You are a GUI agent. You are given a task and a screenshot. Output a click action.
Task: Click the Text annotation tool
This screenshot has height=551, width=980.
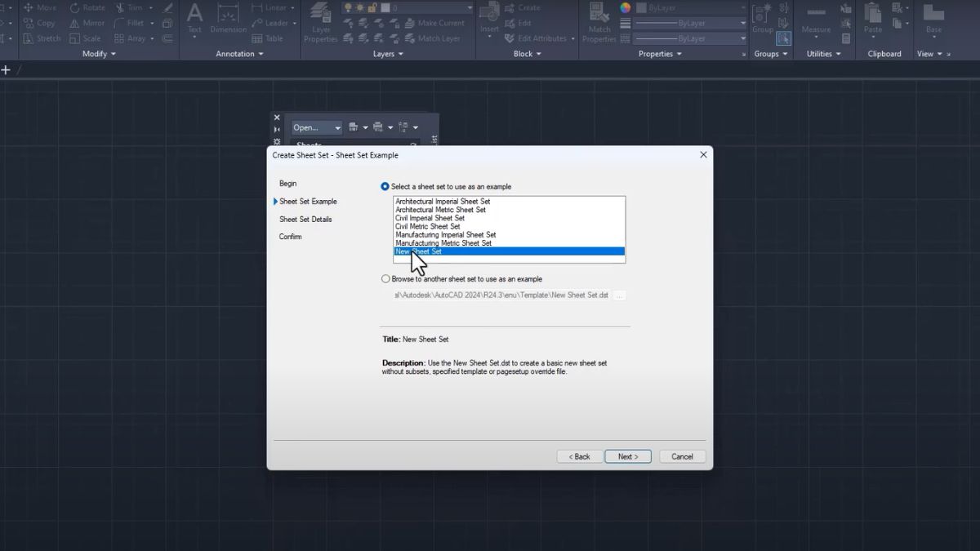tap(194, 20)
